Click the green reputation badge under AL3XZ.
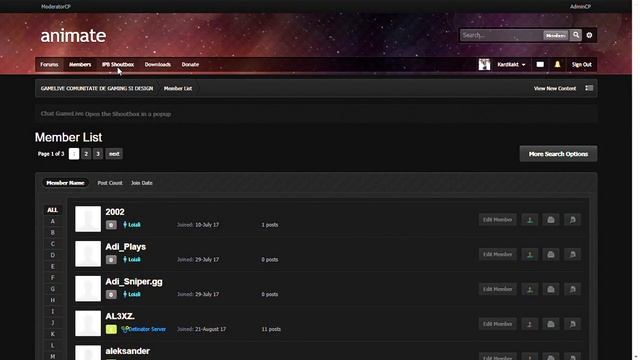The width and height of the screenshot is (640, 360). tap(111, 329)
